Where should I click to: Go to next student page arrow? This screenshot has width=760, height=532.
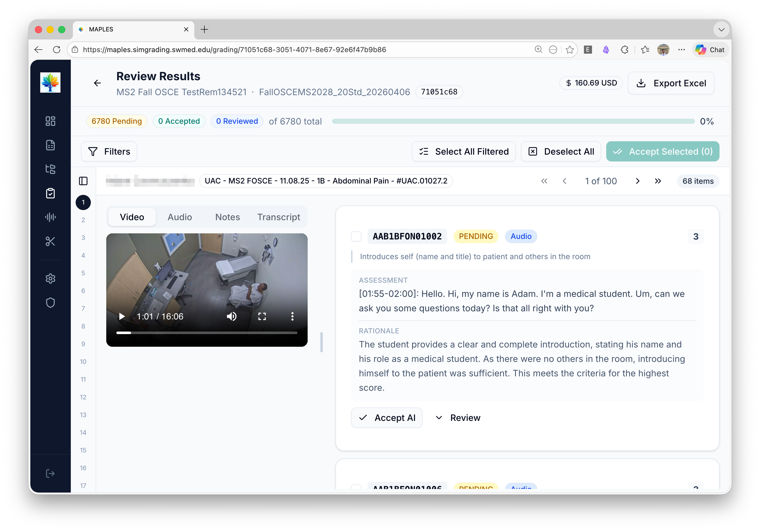click(x=638, y=181)
